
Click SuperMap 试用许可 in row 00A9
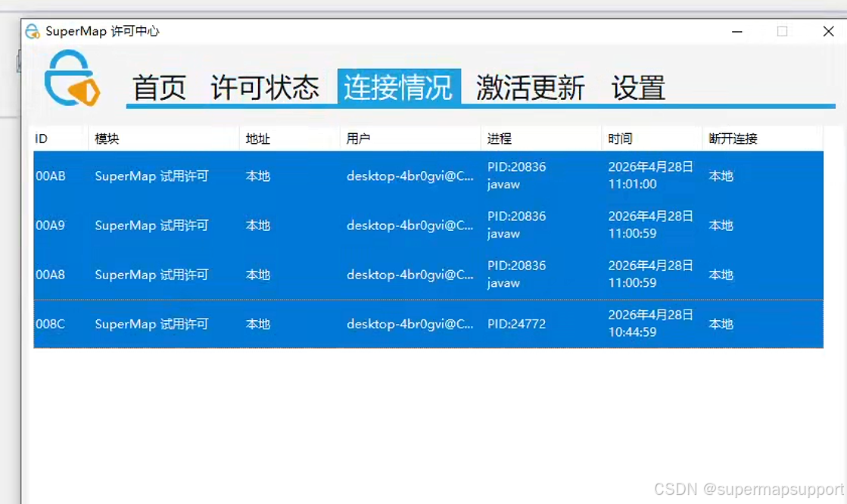(151, 226)
